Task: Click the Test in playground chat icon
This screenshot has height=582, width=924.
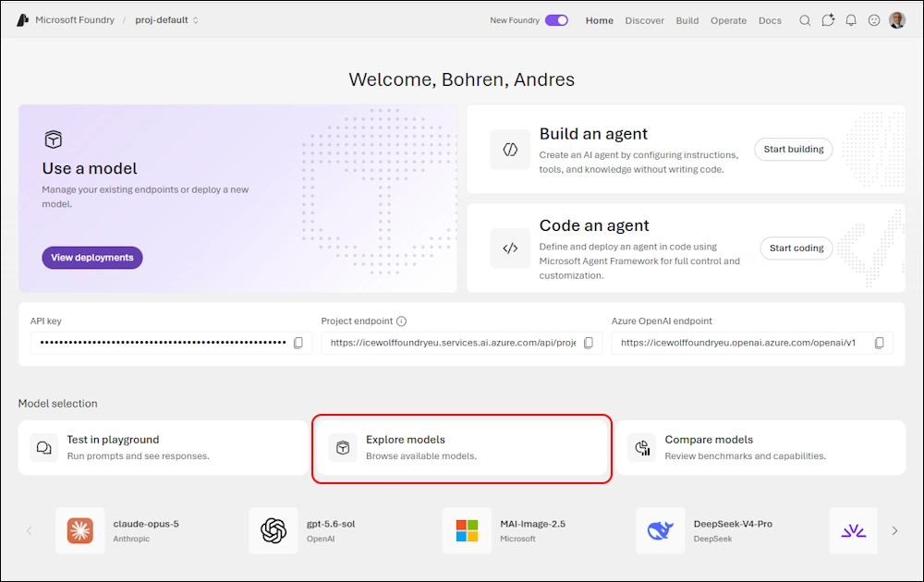Action: (x=44, y=448)
